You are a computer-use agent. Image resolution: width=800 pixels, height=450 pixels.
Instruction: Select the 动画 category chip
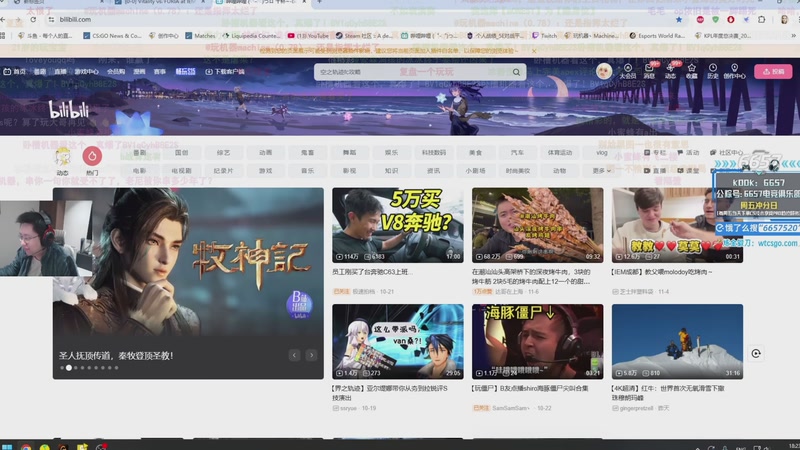[x=265, y=153]
